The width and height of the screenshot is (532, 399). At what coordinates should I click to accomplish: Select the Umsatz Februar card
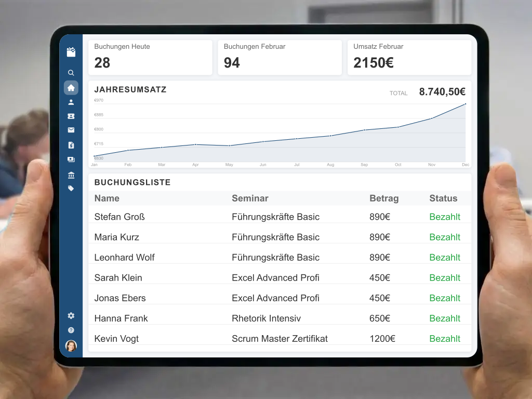tap(409, 57)
